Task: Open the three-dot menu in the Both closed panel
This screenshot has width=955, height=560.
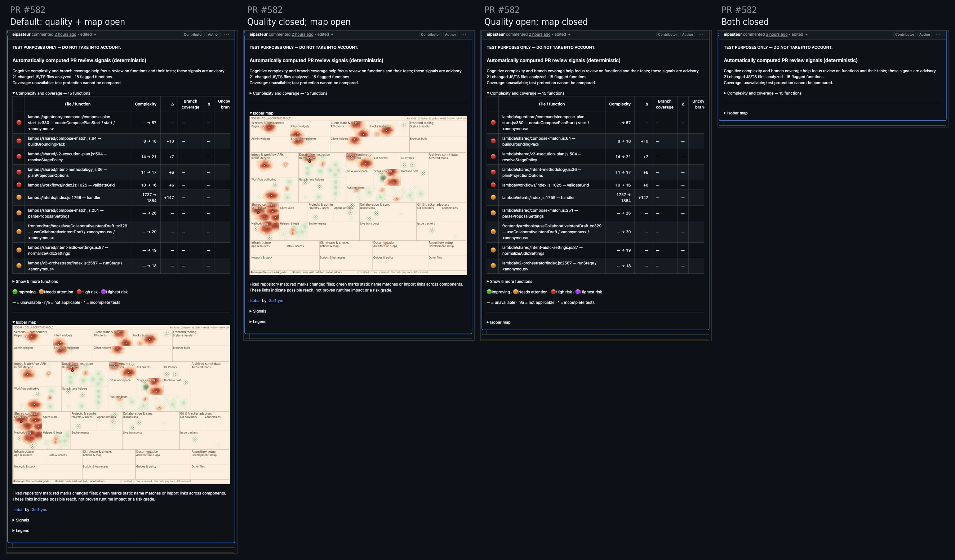Action: pyautogui.click(x=938, y=35)
